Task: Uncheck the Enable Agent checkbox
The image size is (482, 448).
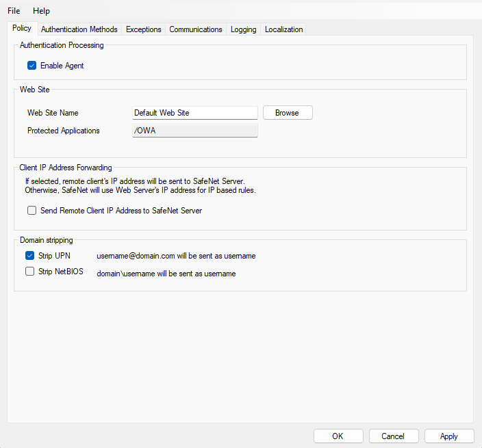Action: [32, 66]
